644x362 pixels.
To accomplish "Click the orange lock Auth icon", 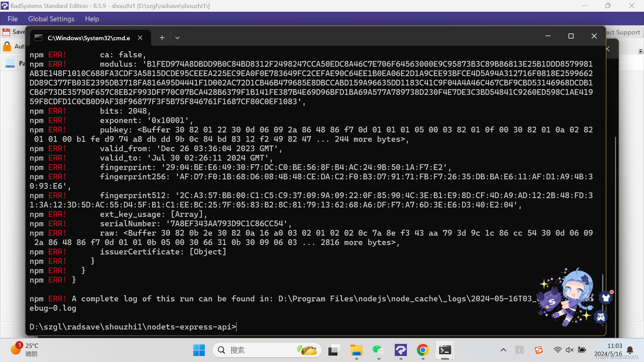I will click(x=7, y=46).
